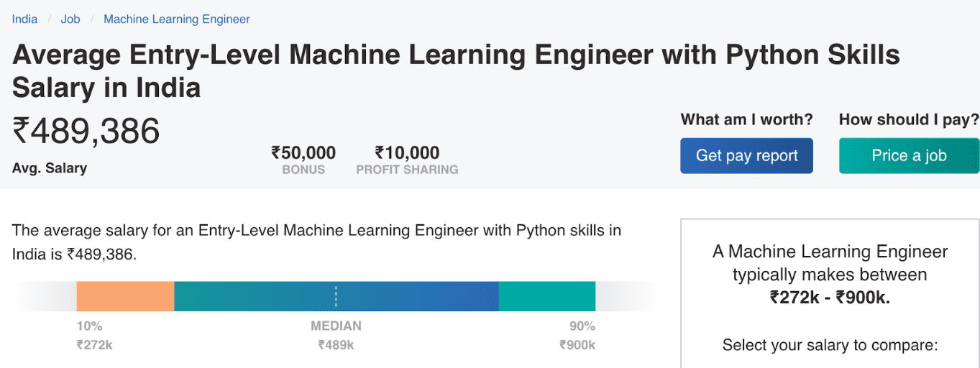Viewport: 980px width, 368px height.
Task: Click the ₹50,000 bonus amount
Action: point(303,153)
